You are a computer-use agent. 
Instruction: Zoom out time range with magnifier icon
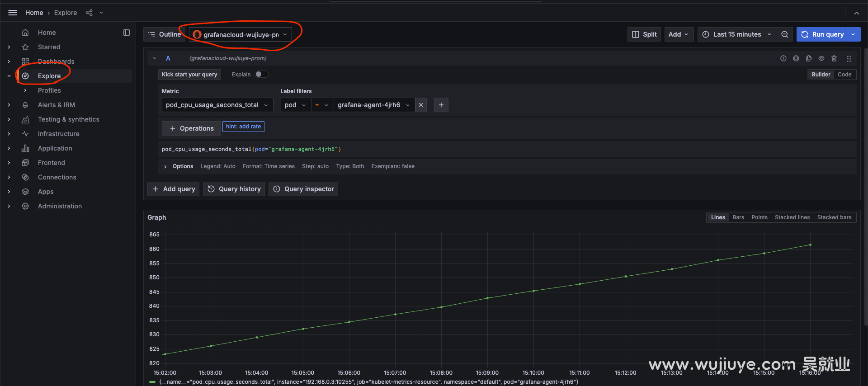point(785,34)
